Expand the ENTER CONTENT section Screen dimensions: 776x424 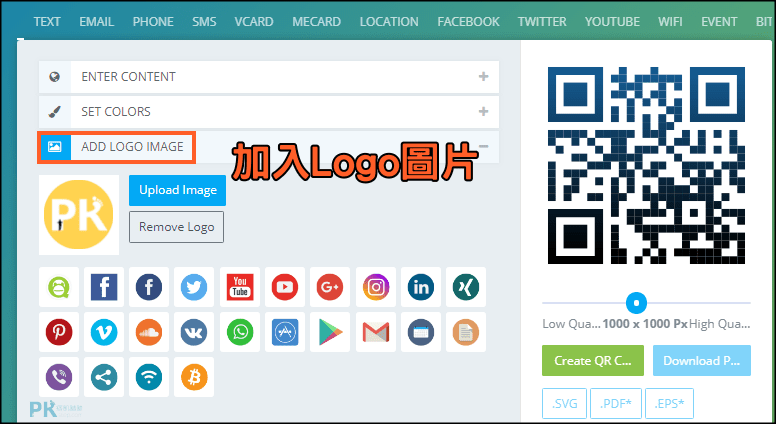[x=269, y=77]
